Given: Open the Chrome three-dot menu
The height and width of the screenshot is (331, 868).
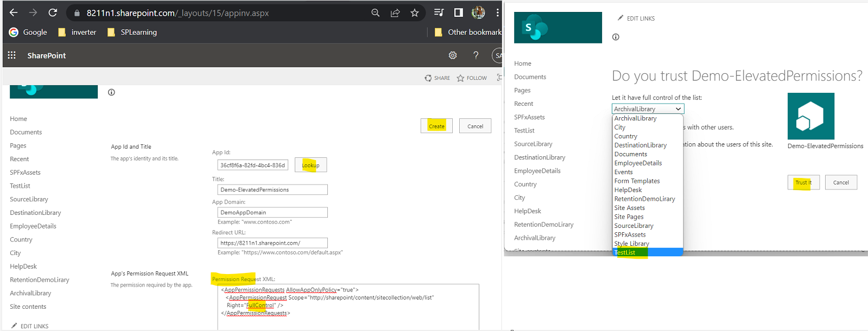Looking at the screenshot, I should (x=497, y=12).
